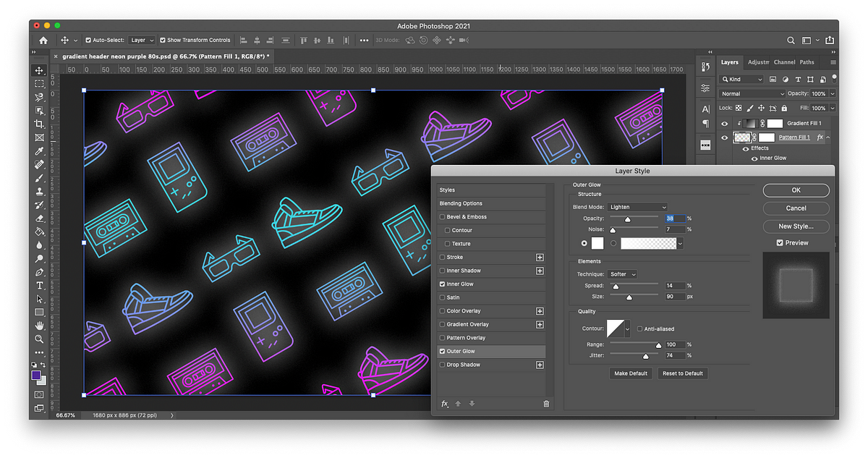Select the Spot Healing Brush tool
The image size is (868, 458).
pos(39,165)
